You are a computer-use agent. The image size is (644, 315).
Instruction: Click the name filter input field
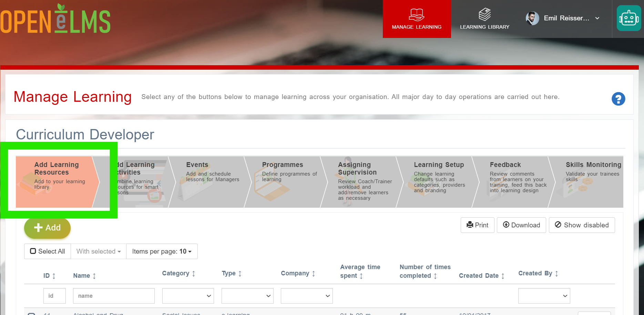(x=114, y=296)
